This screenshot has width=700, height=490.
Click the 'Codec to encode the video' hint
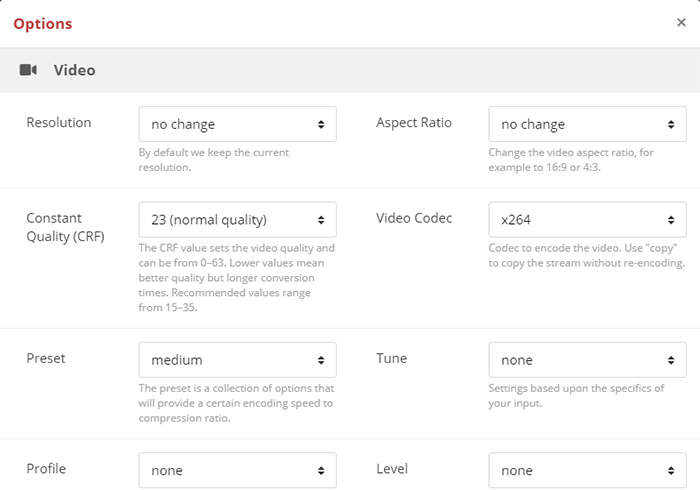tap(587, 255)
